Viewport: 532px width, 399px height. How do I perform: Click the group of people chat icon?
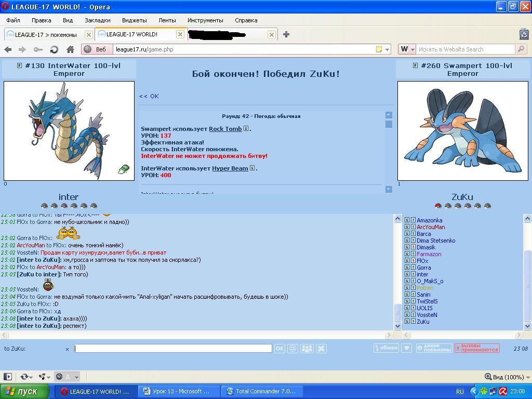307,349
